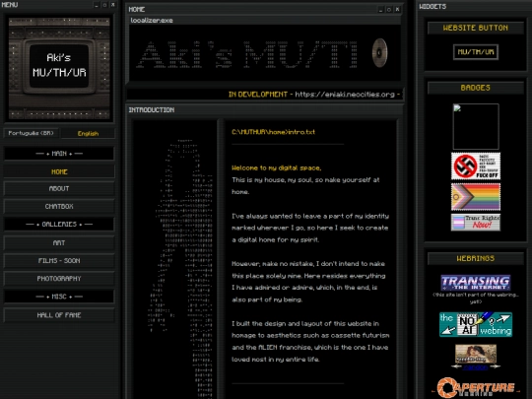This screenshot has height=399, width=532.
Task: Visit the Transing the Internet webring banner
Action: click(476, 283)
